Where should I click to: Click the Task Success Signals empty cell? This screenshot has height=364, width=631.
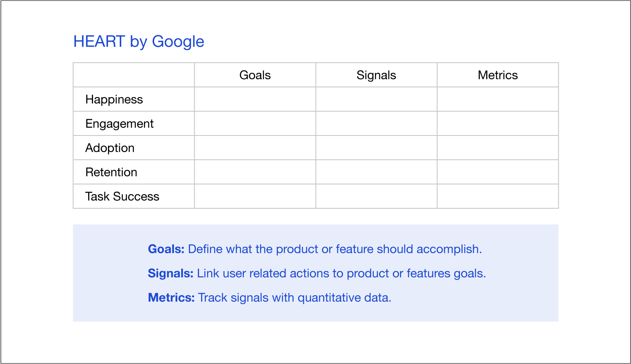tap(377, 196)
